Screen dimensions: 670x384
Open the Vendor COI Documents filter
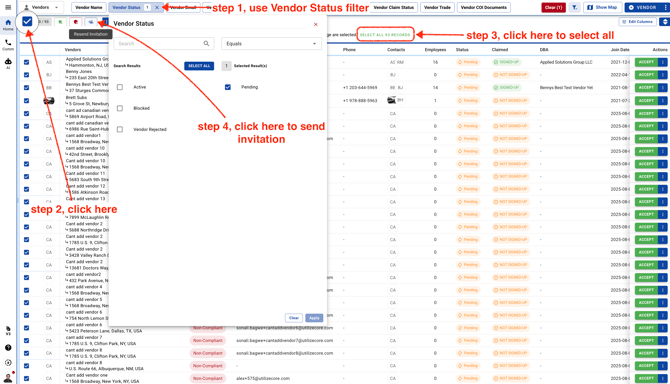point(484,7)
